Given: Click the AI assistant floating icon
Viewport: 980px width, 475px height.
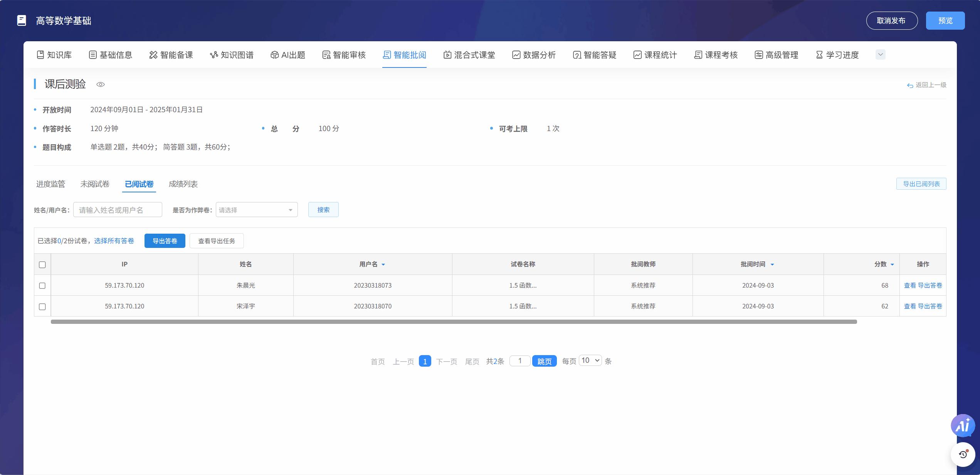Looking at the screenshot, I should [962, 425].
